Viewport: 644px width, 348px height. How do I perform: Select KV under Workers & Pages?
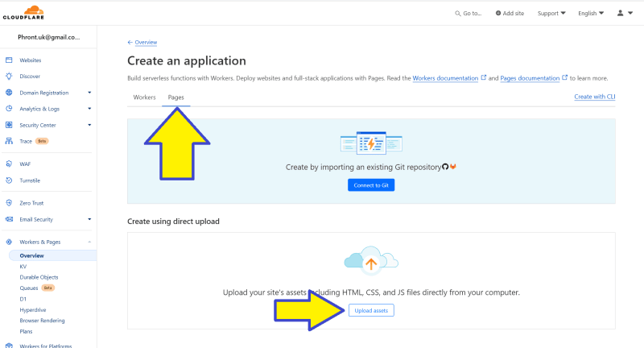pyautogui.click(x=23, y=267)
